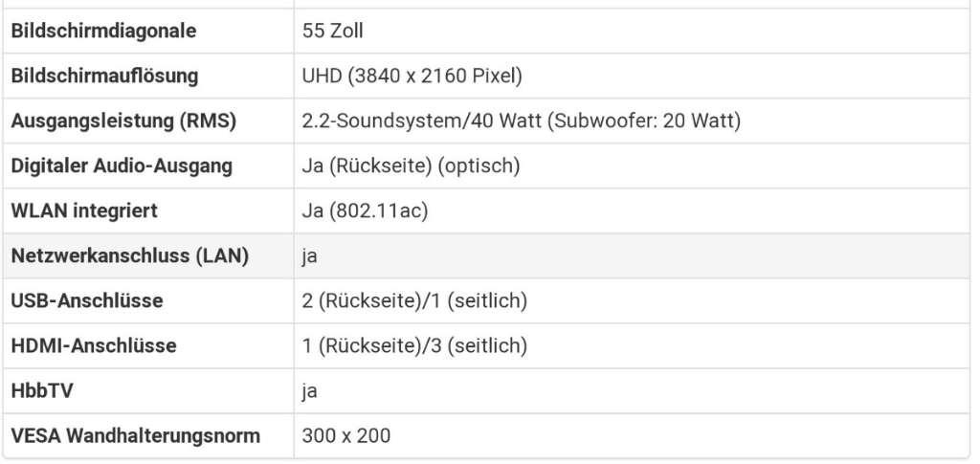This screenshot has height=464, width=980.
Task: Click the Bildschirmdiagonale row label
Action: coord(103,31)
